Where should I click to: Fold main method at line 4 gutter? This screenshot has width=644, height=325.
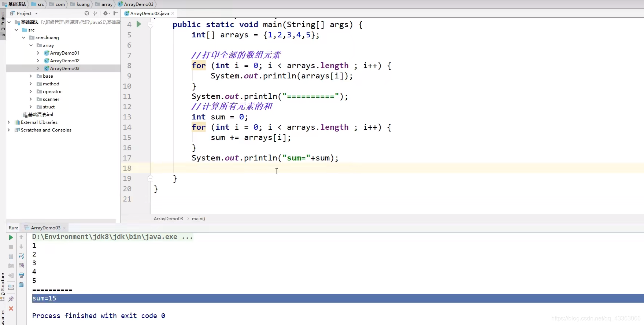point(150,25)
